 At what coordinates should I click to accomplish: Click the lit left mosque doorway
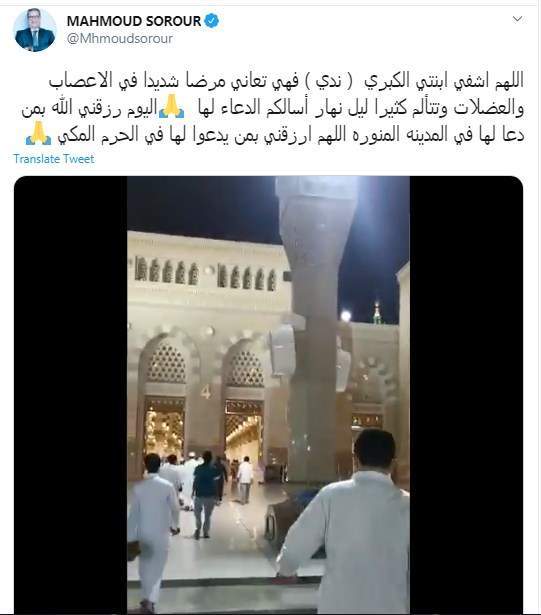(165, 428)
